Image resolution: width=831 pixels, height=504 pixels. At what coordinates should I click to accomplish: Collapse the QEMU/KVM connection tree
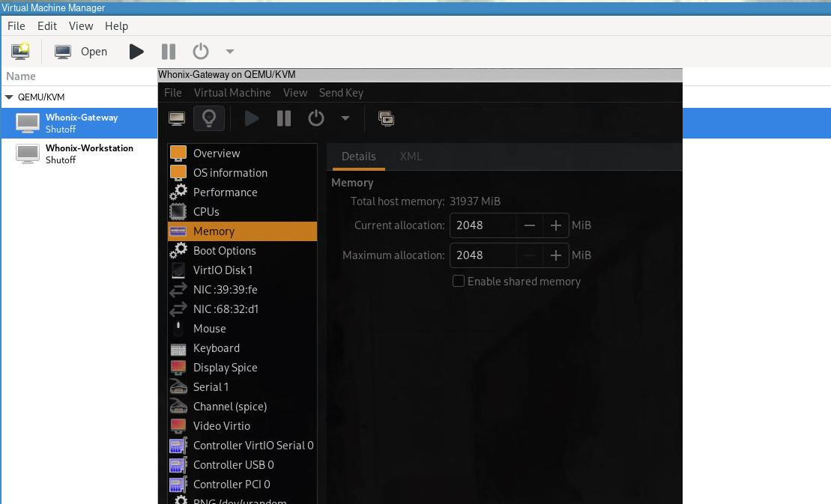click(x=9, y=97)
